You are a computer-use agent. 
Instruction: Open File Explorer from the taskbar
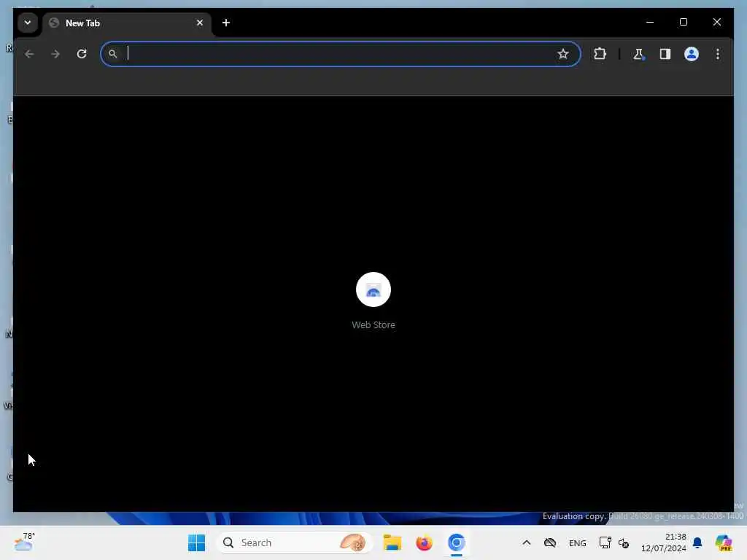point(392,542)
